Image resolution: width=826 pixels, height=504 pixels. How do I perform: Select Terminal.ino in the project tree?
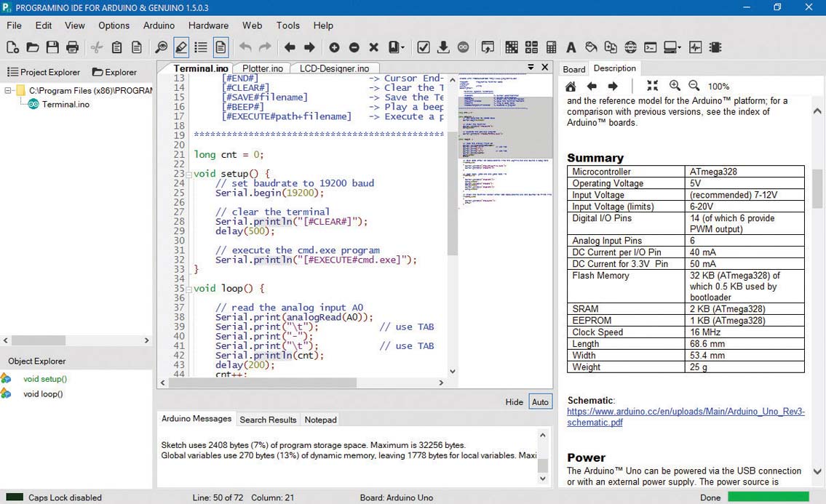click(x=65, y=104)
